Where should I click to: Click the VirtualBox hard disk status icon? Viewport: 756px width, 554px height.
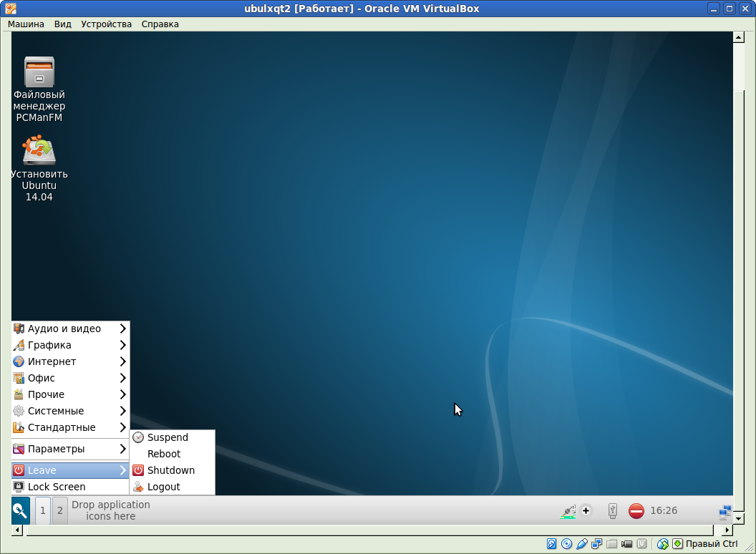point(551,544)
